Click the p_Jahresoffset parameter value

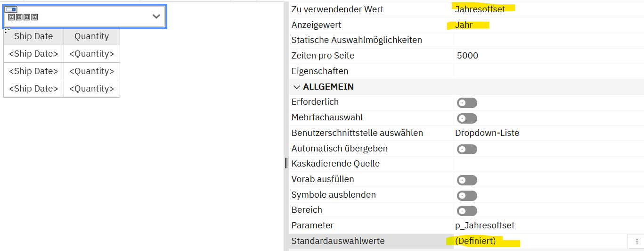tap(484, 226)
